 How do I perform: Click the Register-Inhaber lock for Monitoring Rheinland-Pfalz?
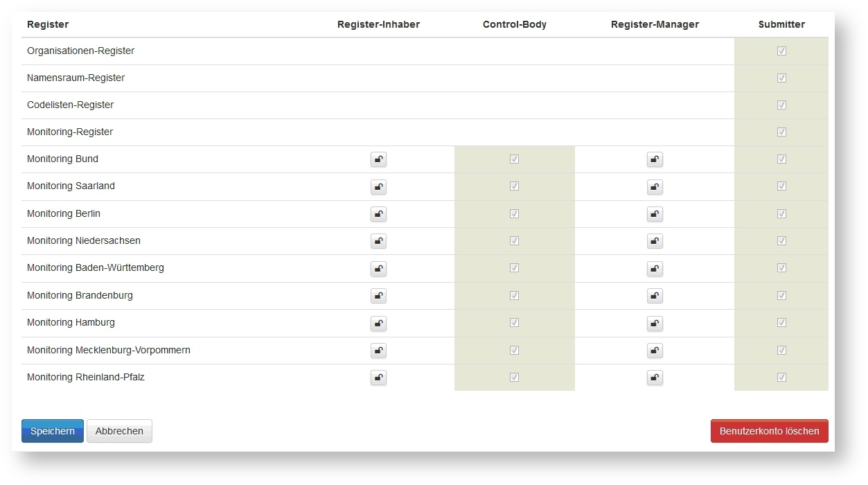(378, 377)
